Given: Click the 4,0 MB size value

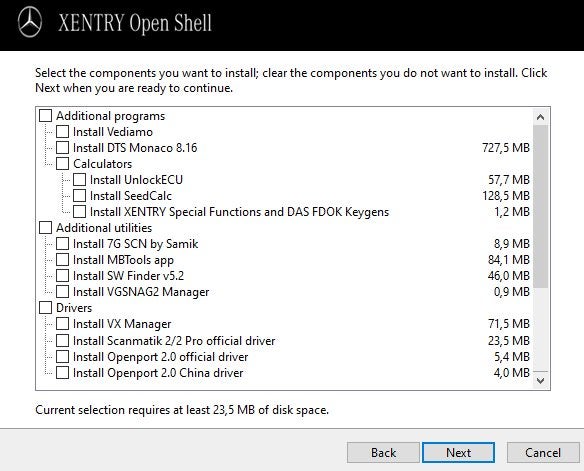Looking at the screenshot, I should 512,373.
